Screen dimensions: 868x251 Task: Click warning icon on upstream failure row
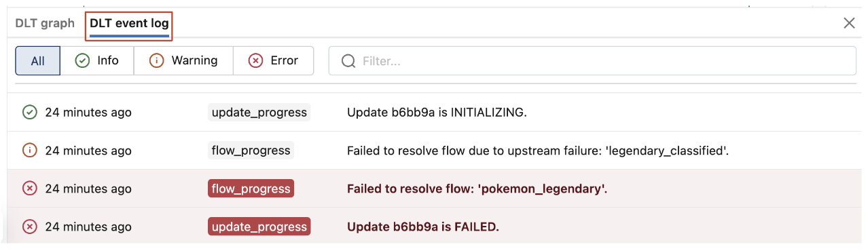click(x=30, y=150)
